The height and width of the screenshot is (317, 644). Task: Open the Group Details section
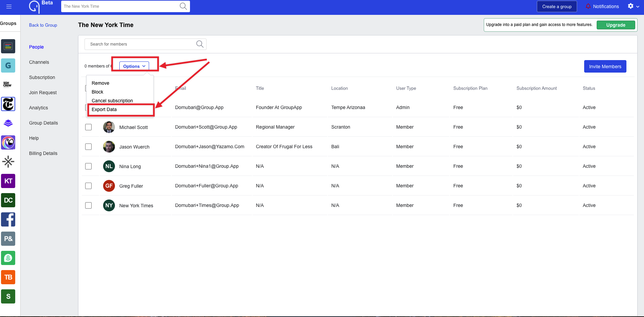pos(43,123)
